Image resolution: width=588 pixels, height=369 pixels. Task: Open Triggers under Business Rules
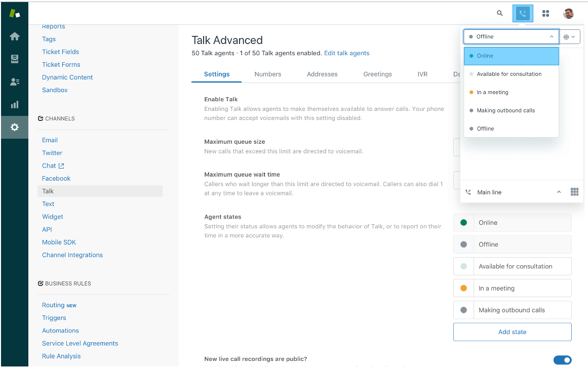pos(54,318)
